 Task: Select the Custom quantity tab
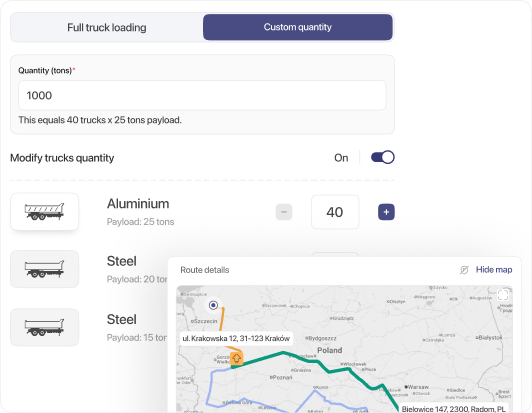coord(298,27)
